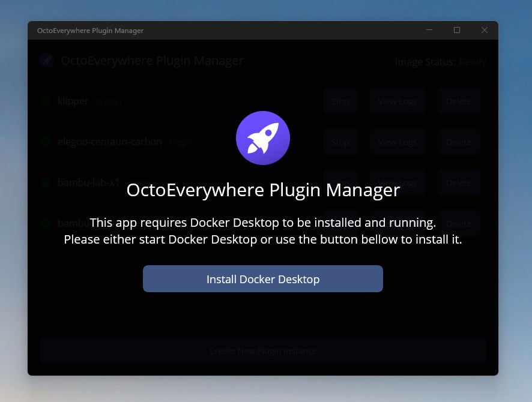Click the bambu-lab-x1 green status dot
532x402 pixels.
click(46, 182)
